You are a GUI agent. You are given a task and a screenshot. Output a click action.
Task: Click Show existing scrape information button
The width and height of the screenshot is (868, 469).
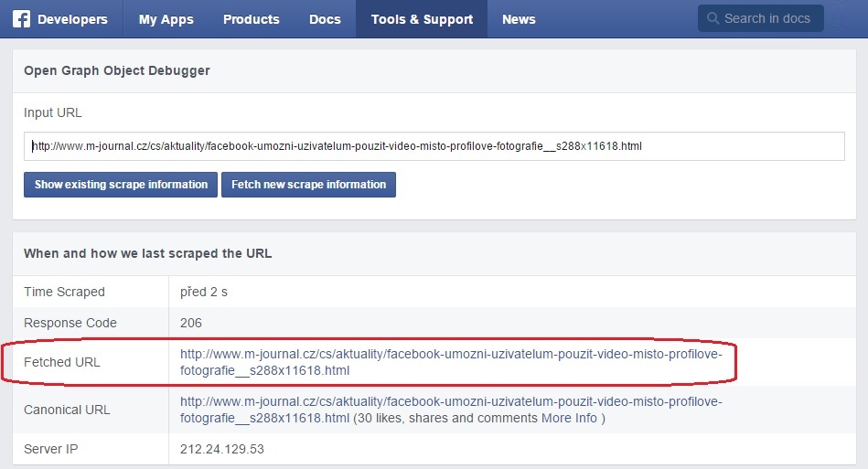pyautogui.click(x=121, y=184)
